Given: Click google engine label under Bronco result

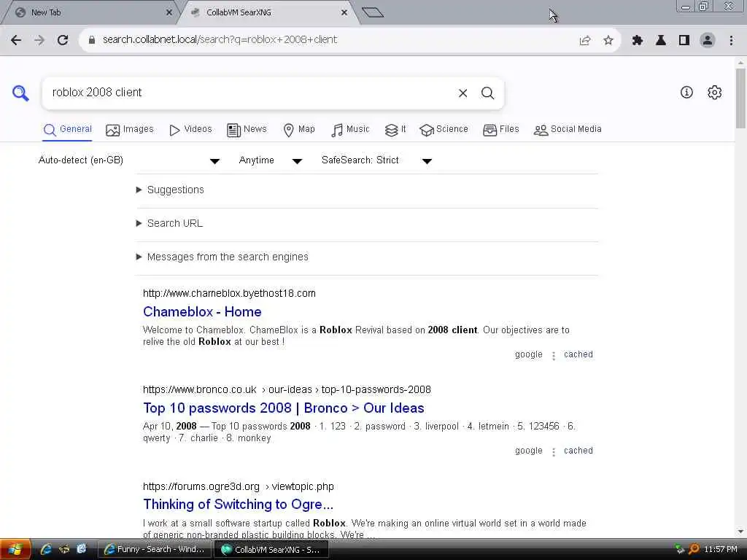Looking at the screenshot, I should tap(529, 451).
